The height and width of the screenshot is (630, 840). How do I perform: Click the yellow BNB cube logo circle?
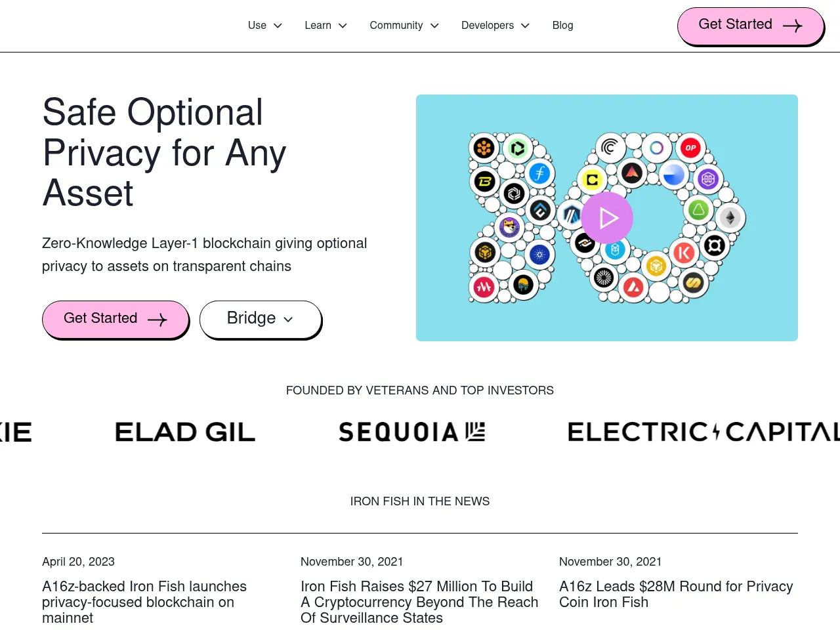656,266
